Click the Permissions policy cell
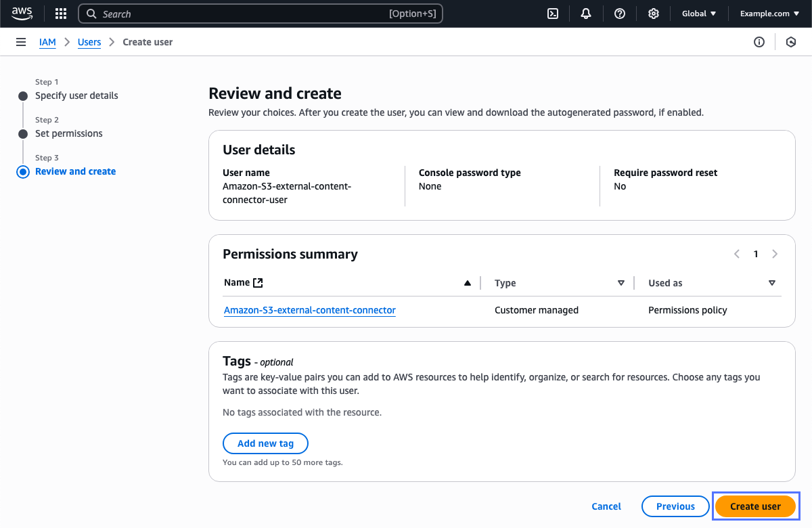812x528 pixels. (x=687, y=310)
